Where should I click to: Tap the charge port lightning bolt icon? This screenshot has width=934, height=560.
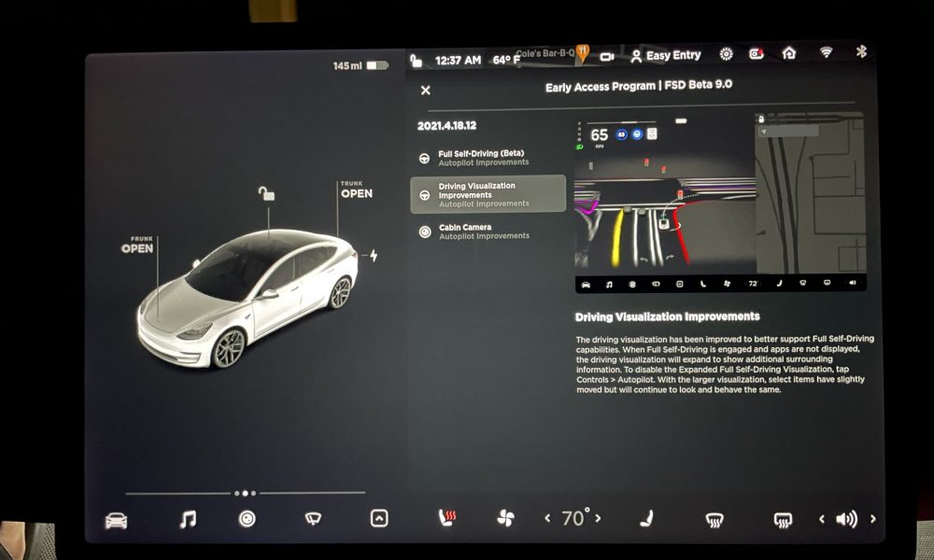coord(374,256)
